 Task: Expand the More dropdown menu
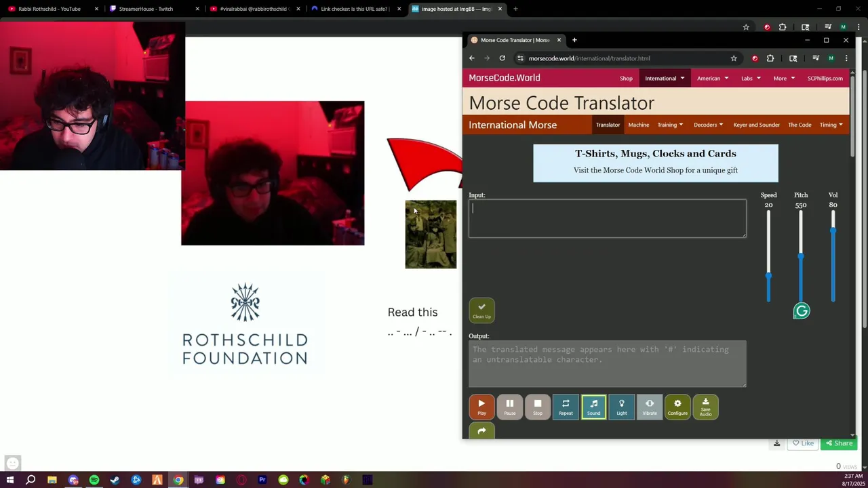[x=784, y=78]
